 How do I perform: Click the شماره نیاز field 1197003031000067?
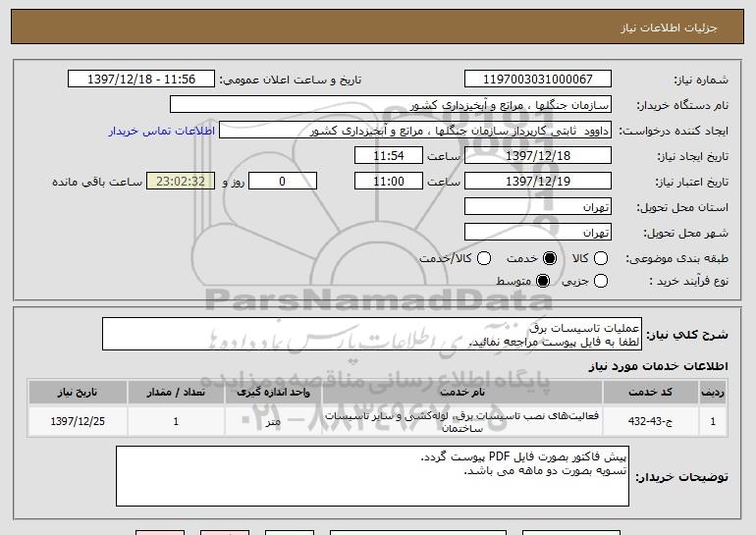(538, 80)
